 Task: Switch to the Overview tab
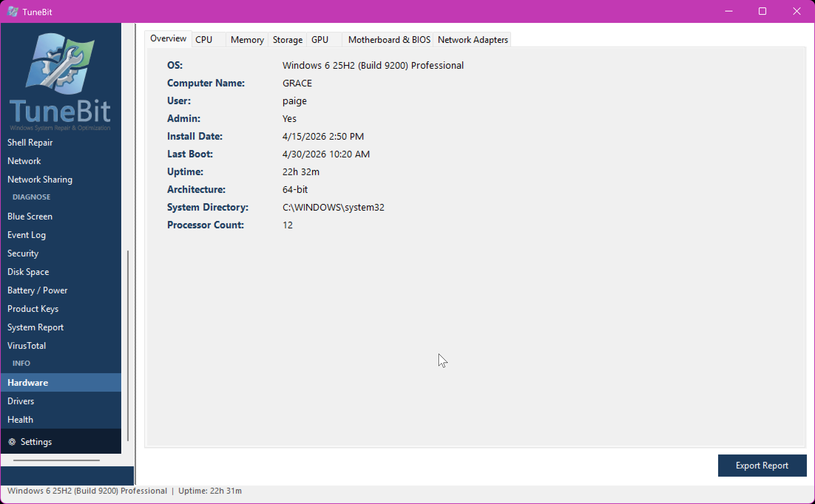168,39
